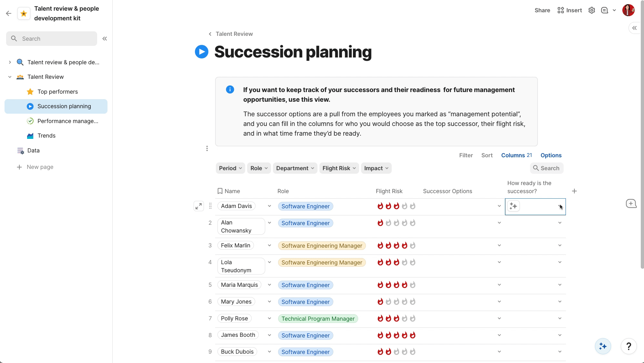The width and height of the screenshot is (644, 363).
Task: Open the Columns 21 settings
Action: (x=516, y=155)
